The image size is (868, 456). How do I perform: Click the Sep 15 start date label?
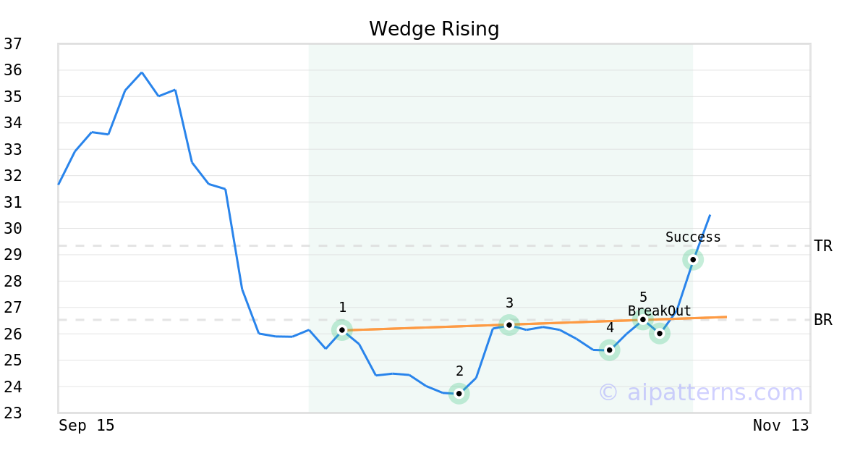click(x=86, y=426)
